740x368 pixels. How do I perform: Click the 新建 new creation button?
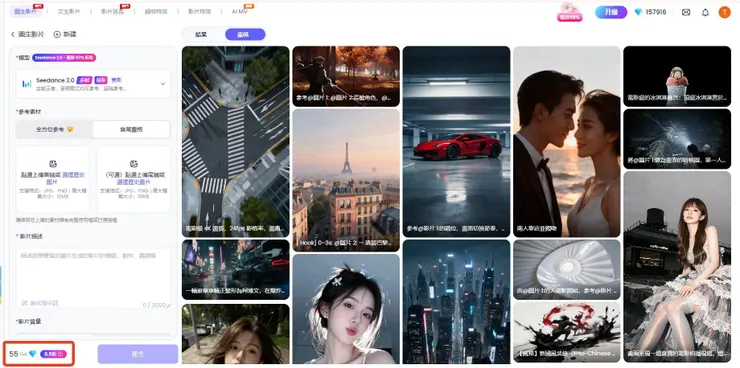point(65,34)
